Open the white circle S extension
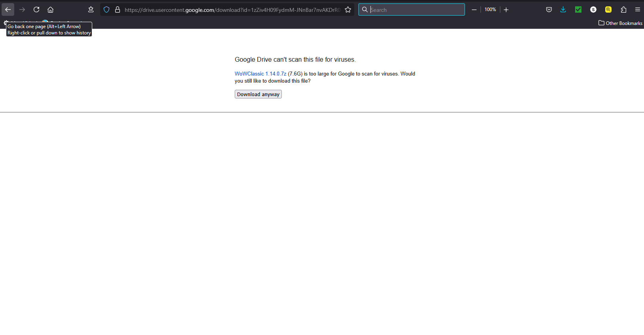The height and width of the screenshot is (335, 644). click(593, 9)
